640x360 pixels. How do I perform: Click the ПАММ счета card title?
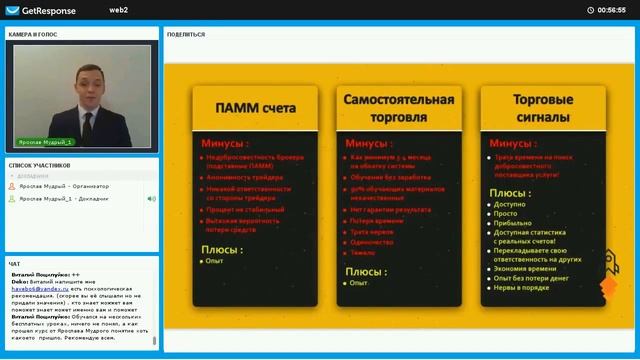pyautogui.click(x=256, y=108)
